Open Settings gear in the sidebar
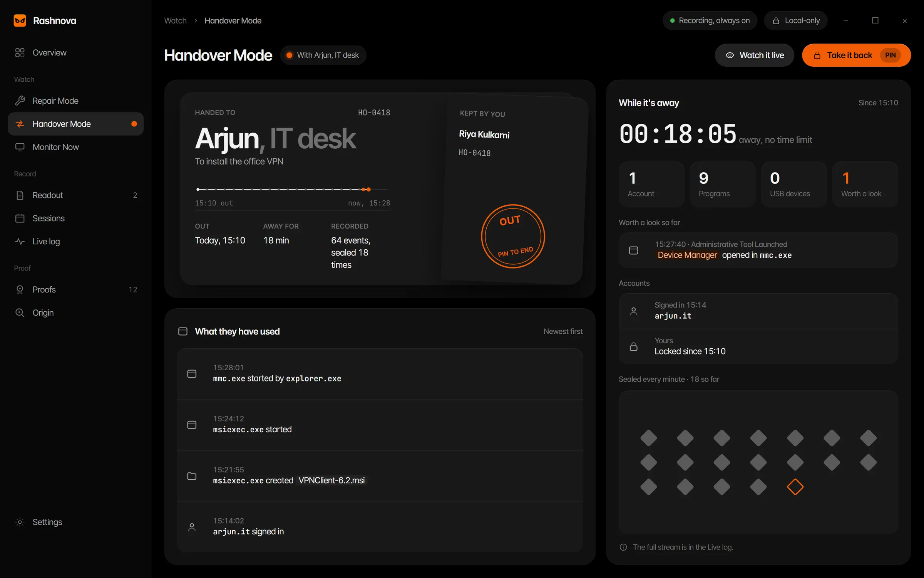 pos(20,522)
